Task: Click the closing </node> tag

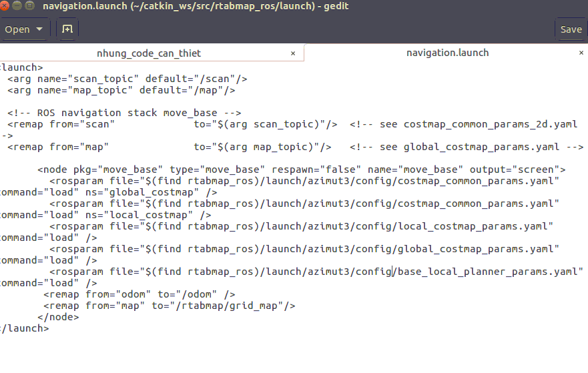Action: 58,317
